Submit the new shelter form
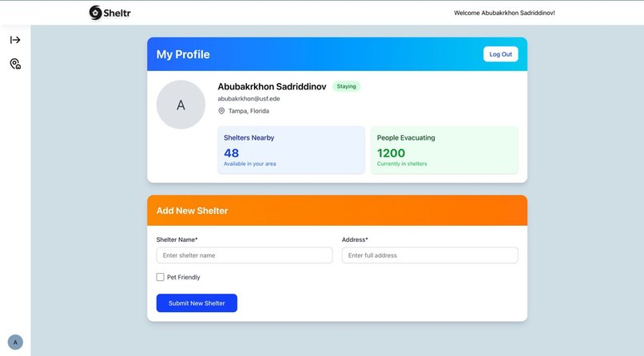Screen dimensions: 644x356 pos(197,303)
